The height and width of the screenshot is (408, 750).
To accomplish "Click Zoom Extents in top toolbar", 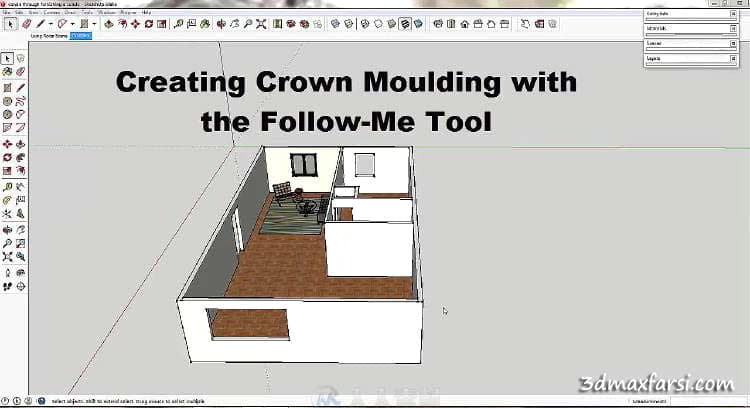I will (261, 23).
